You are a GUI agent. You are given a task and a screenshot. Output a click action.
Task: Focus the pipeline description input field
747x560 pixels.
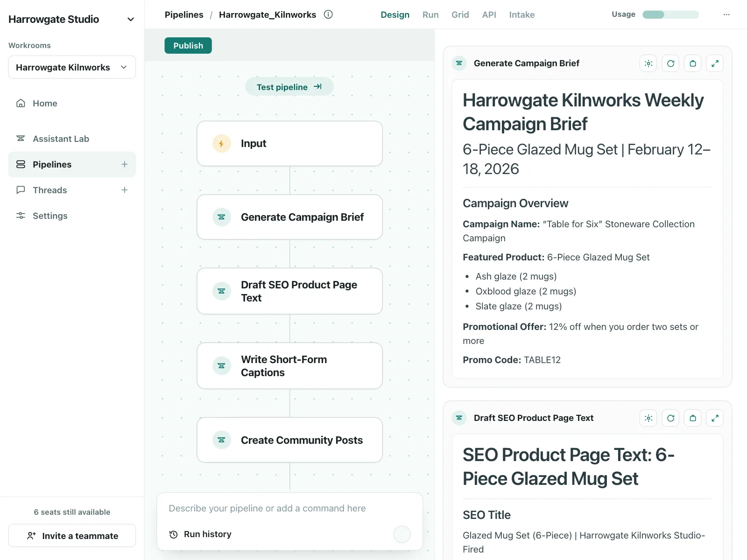(x=289, y=508)
